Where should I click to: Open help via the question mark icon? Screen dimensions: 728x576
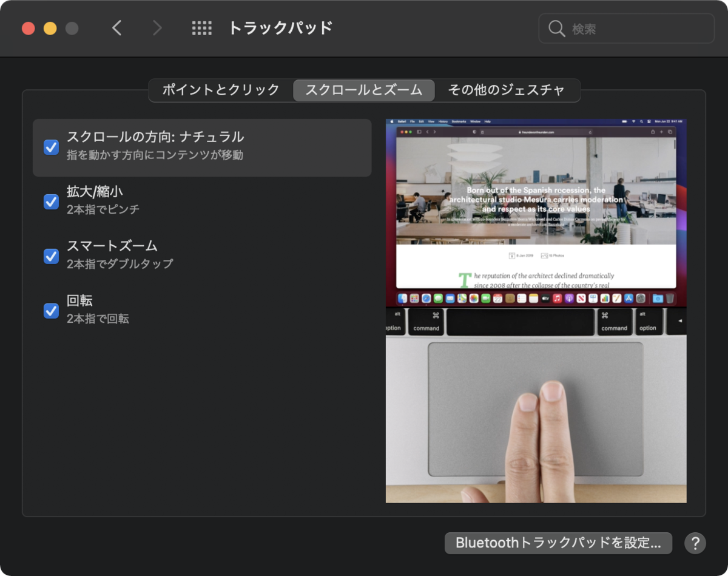[x=695, y=543]
